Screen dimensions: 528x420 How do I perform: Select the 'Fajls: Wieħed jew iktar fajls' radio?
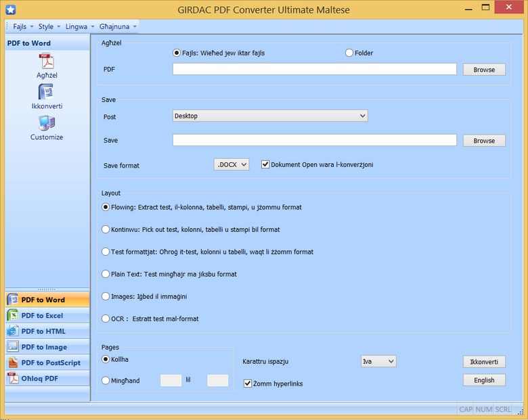[177, 53]
